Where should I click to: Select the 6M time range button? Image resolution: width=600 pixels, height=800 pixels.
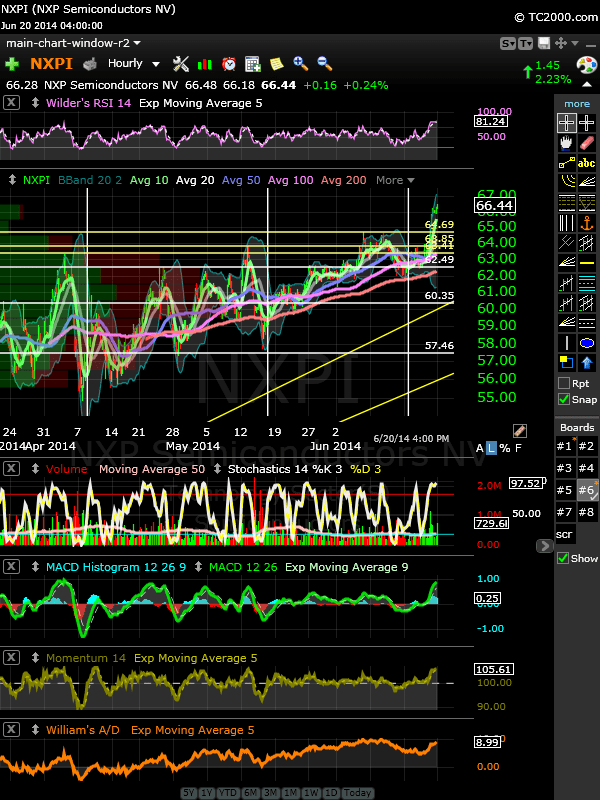251,793
